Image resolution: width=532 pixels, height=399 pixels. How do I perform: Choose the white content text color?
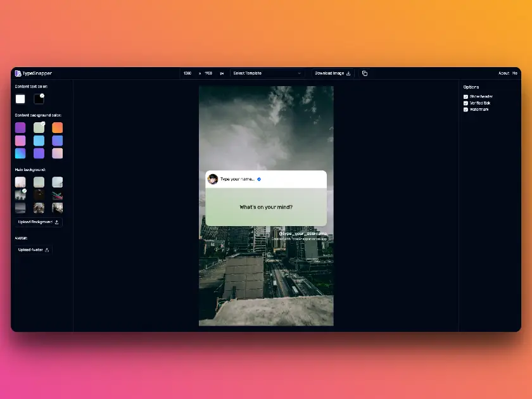point(20,98)
